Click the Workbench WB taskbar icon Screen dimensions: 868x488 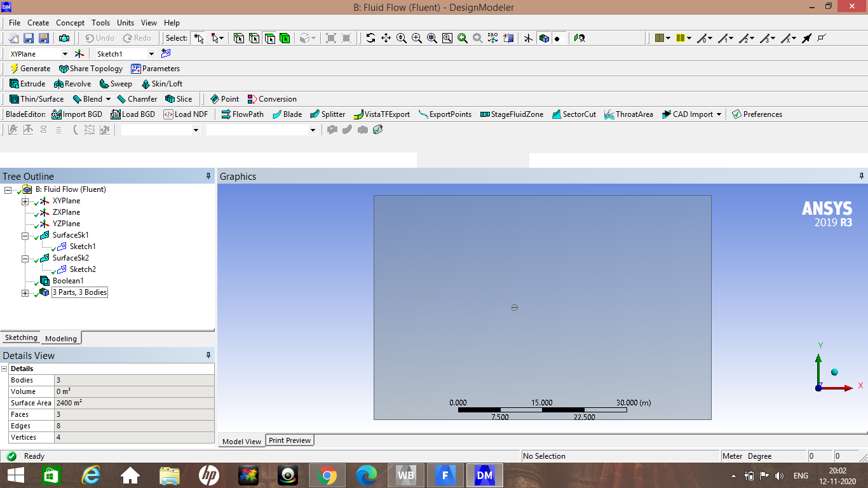(406, 475)
